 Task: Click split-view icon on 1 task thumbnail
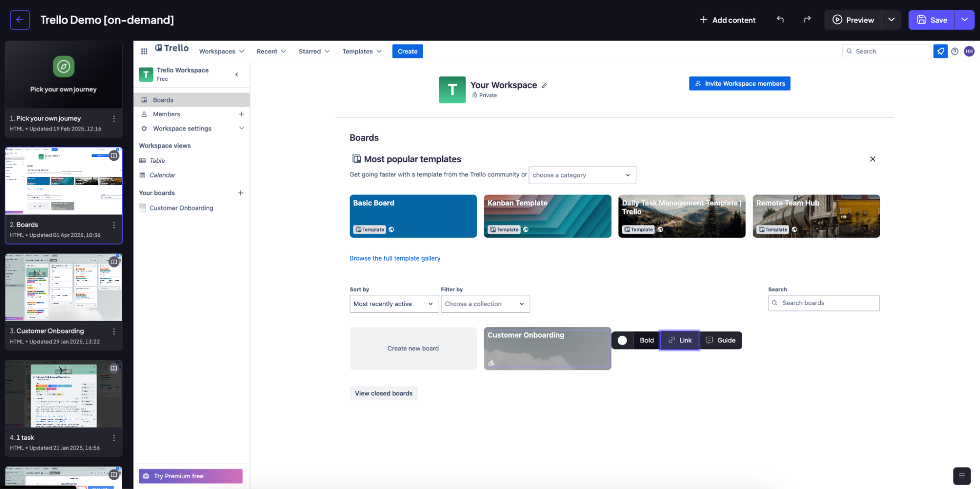[114, 368]
